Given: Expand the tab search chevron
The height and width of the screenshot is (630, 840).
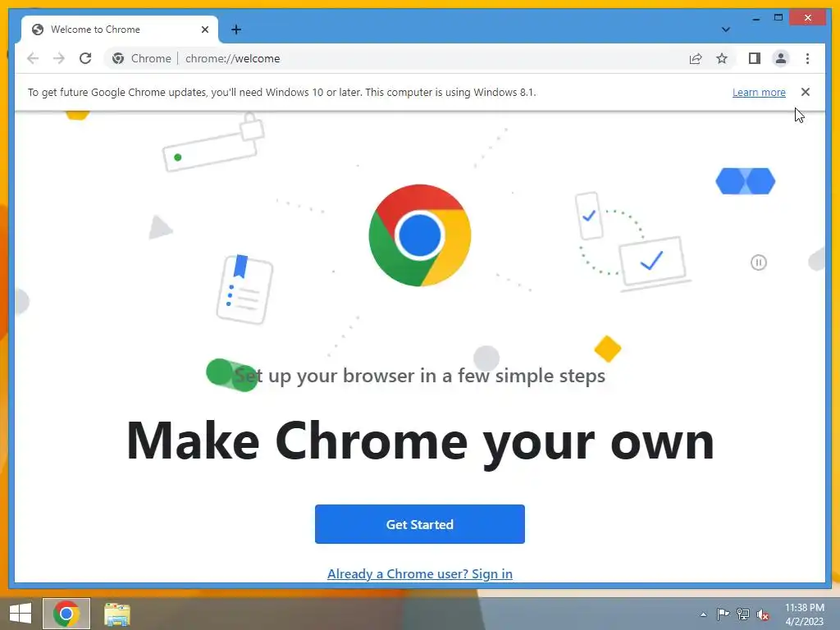Looking at the screenshot, I should [x=725, y=30].
